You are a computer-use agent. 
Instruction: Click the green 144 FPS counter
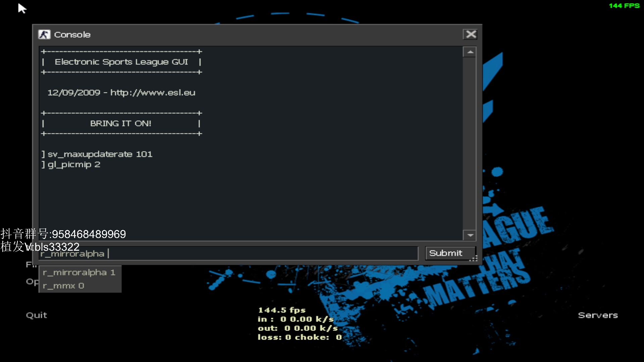click(x=624, y=6)
